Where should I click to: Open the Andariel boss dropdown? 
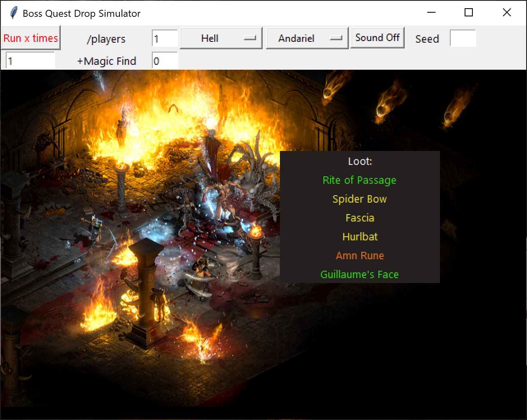307,39
